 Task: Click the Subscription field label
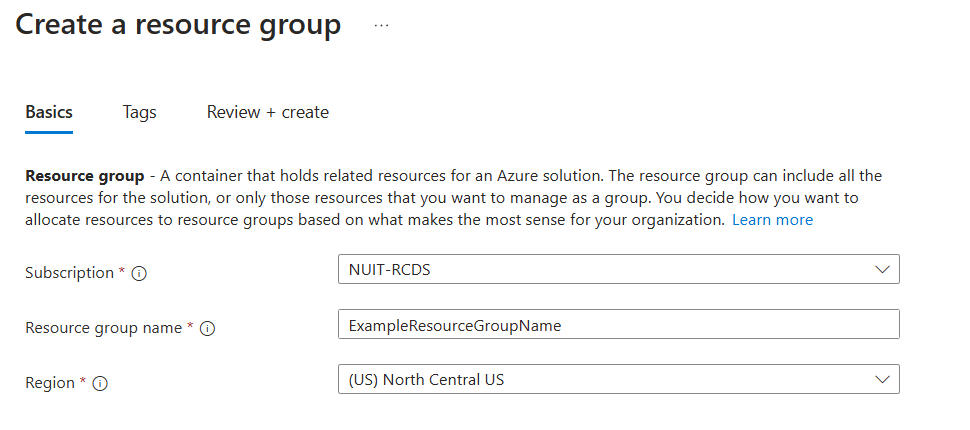[69, 273]
